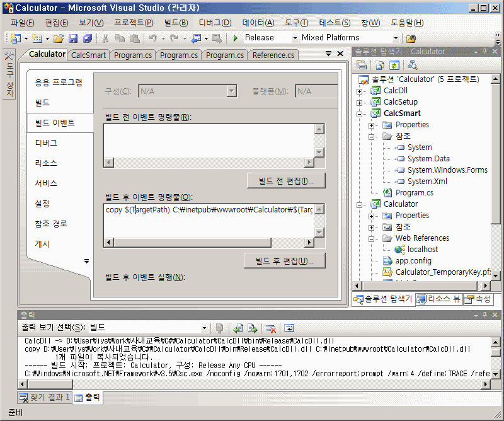Click Show All Files icon in Solution Explorer
The image size is (504, 421).
coord(381,66)
